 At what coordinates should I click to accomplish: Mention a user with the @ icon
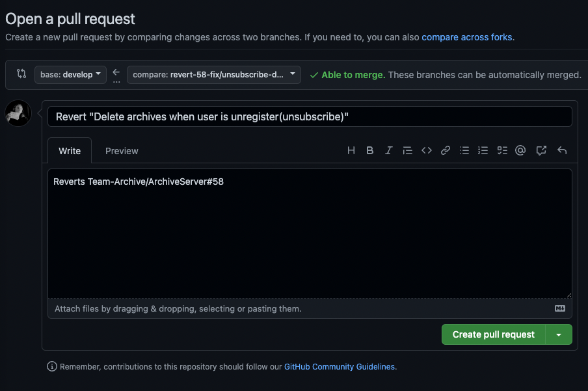point(520,150)
